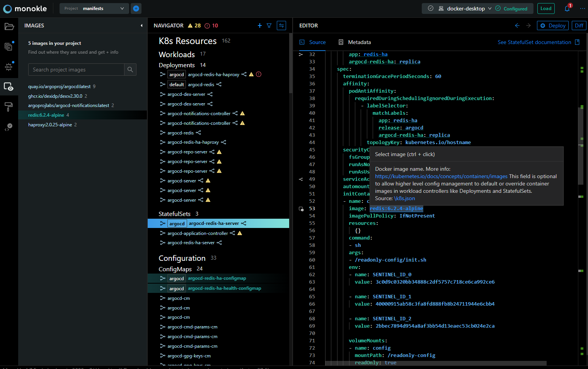
Task: Switch to the Metadata tab
Action: [355, 42]
